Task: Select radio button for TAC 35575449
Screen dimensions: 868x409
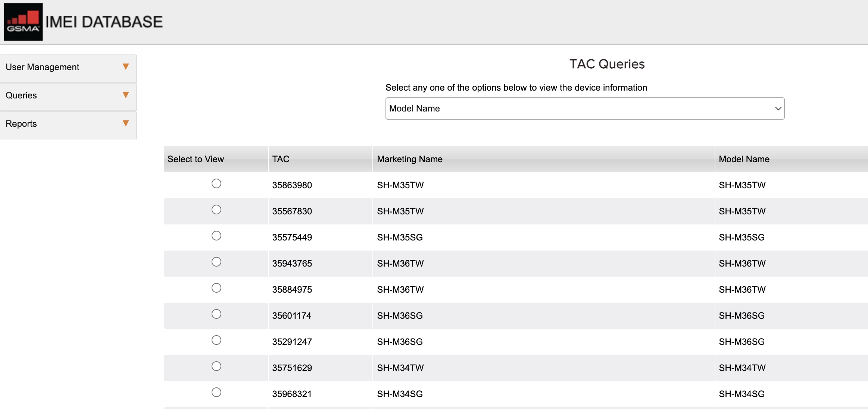Action: 216,236
